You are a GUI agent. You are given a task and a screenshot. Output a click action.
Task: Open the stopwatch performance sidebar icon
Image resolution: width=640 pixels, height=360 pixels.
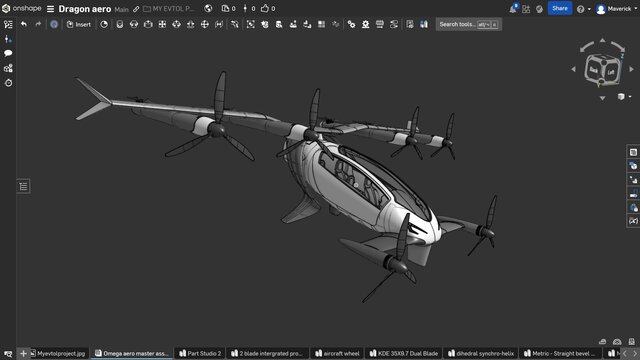(8, 83)
